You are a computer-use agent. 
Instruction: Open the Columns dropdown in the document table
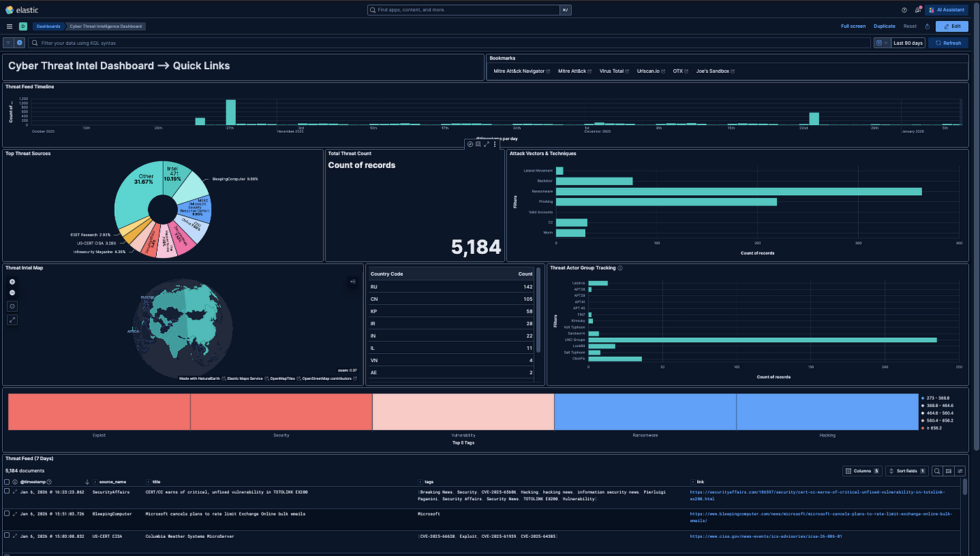(x=862, y=471)
